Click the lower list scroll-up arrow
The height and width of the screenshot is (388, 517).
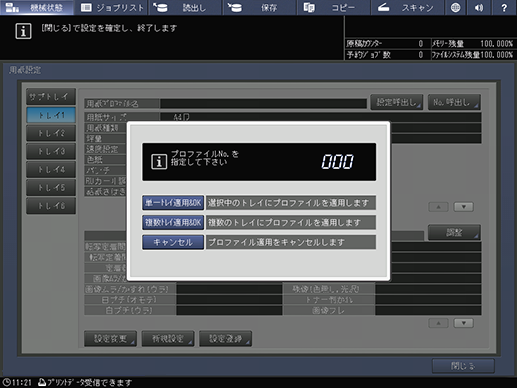[x=438, y=323]
